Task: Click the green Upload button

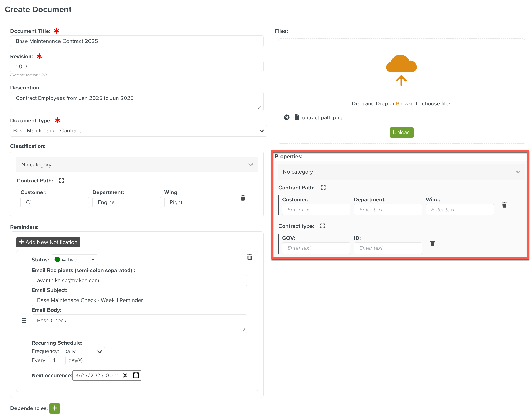Action: coord(401,132)
